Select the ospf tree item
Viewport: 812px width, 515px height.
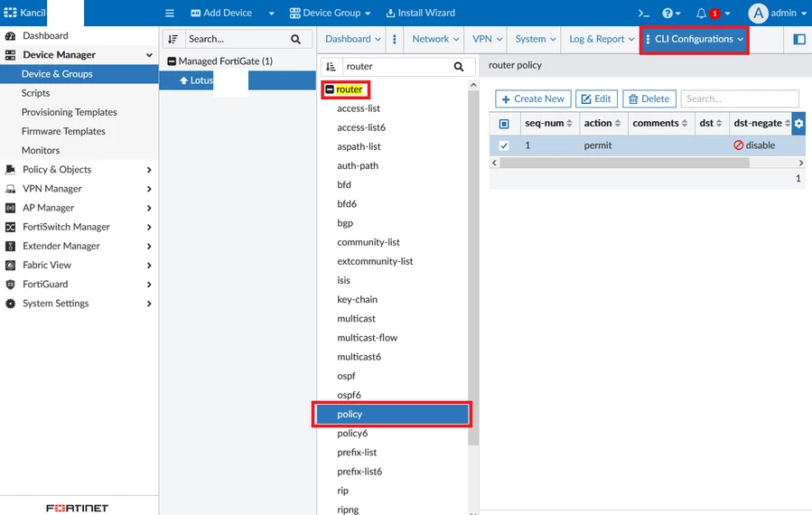pos(346,376)
